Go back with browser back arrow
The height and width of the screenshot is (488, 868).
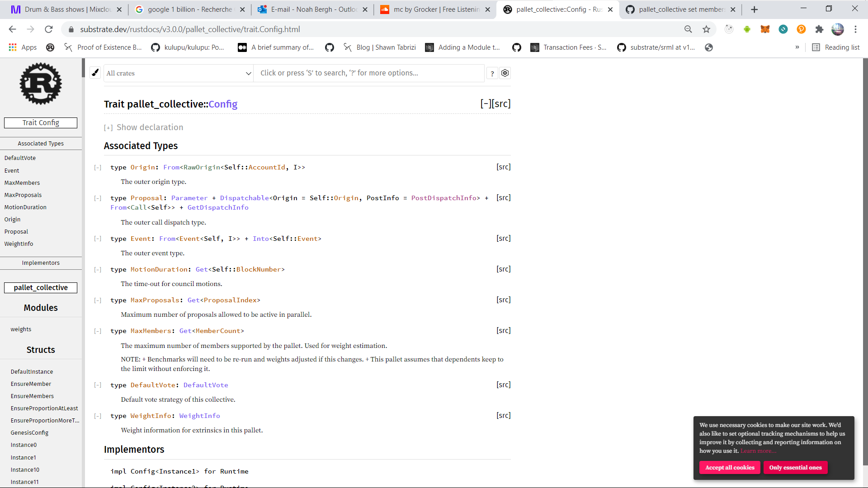pos(12,29)
